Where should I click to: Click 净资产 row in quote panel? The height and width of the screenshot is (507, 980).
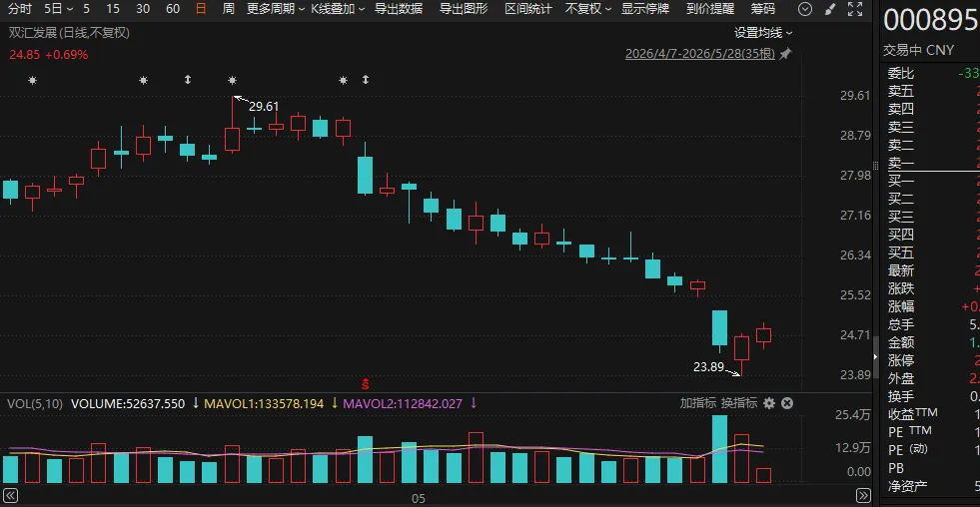(931, 486)
